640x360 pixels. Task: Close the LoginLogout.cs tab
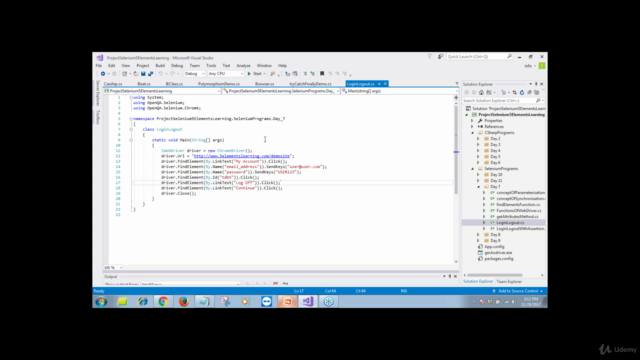click(x=385, y=84)
